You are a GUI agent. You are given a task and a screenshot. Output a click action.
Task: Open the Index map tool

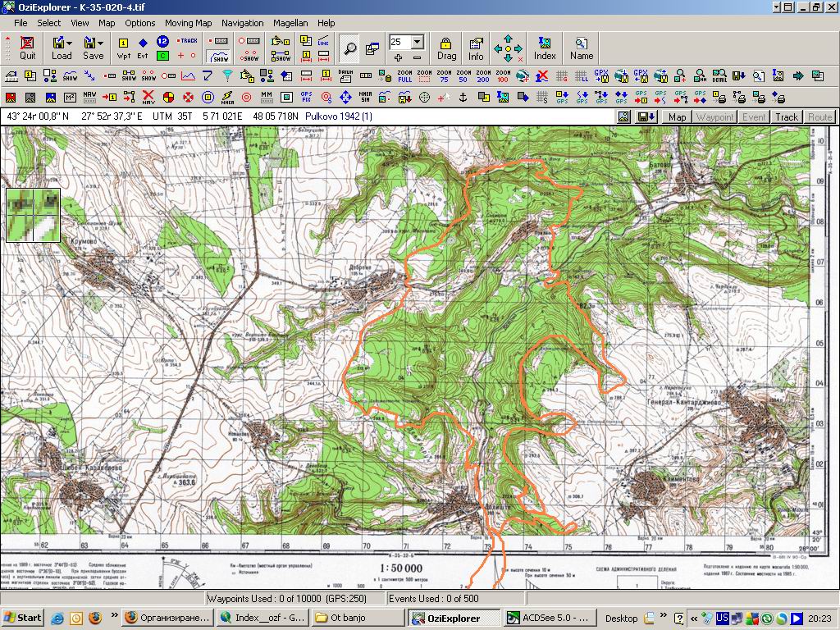tap(545, 48)
